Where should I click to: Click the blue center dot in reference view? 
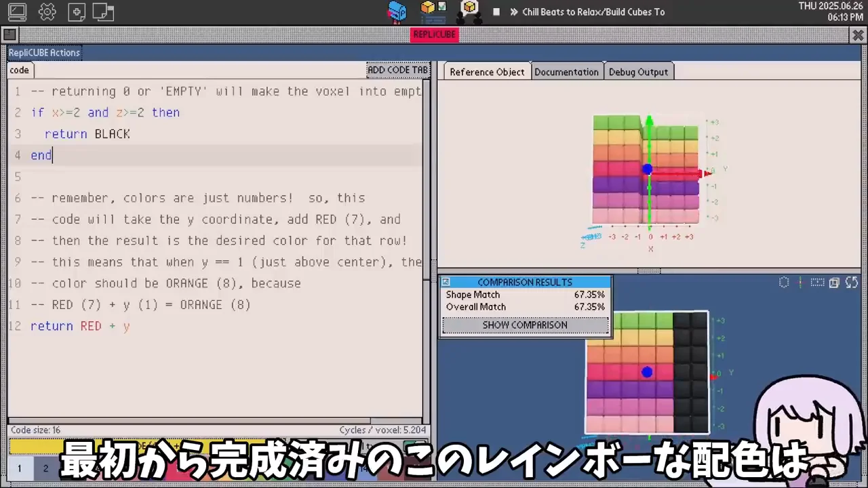[x=647, y=169]
